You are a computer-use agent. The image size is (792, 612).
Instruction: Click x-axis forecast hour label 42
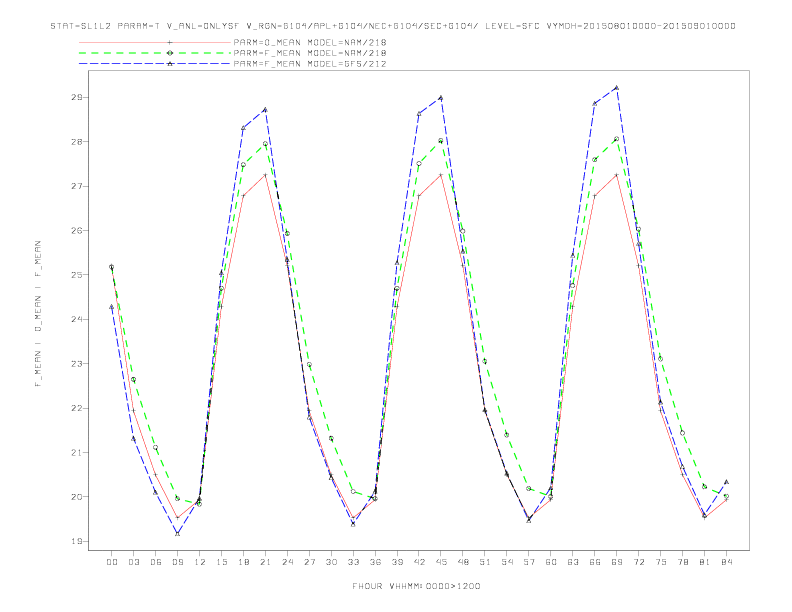[x=419, y=562]
